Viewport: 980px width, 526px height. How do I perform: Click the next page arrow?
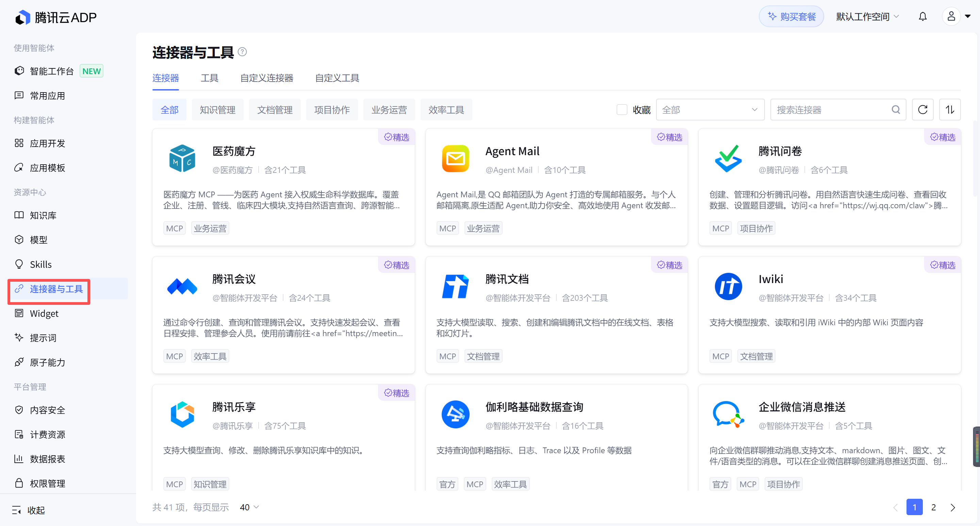click(x=953, y=507)
